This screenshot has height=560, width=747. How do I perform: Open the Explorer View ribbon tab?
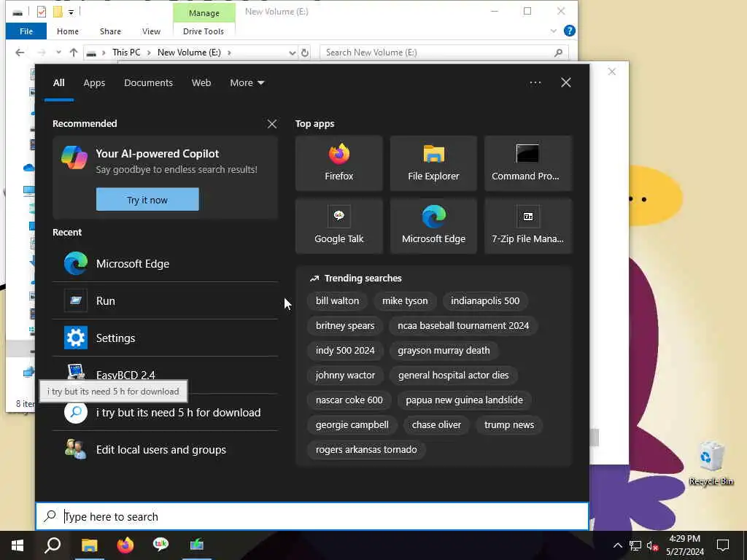coord(151,31)
